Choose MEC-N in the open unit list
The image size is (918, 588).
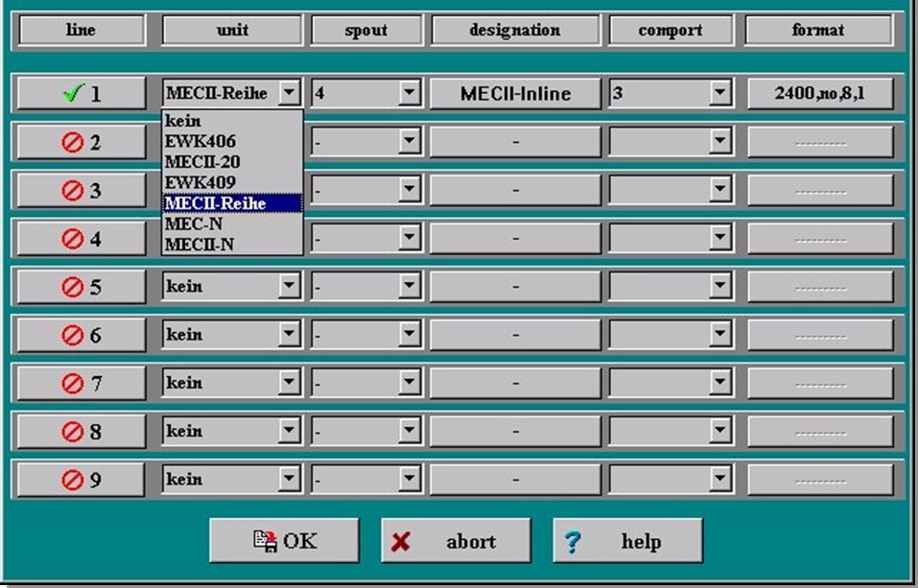[x=232, y=223]
